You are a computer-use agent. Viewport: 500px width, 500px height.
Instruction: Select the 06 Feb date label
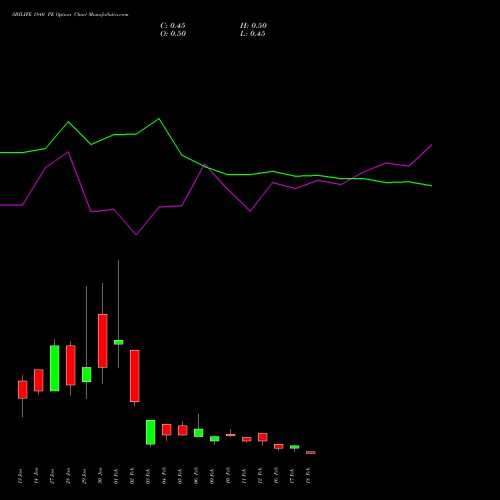coord(196,476)
